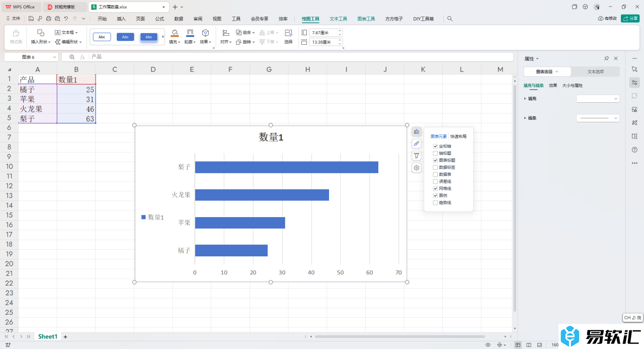Viewport: 644px width, 349px height.
Task: Open the 填充 (Fill) ribbon dropdown
Action: (175, 42)
